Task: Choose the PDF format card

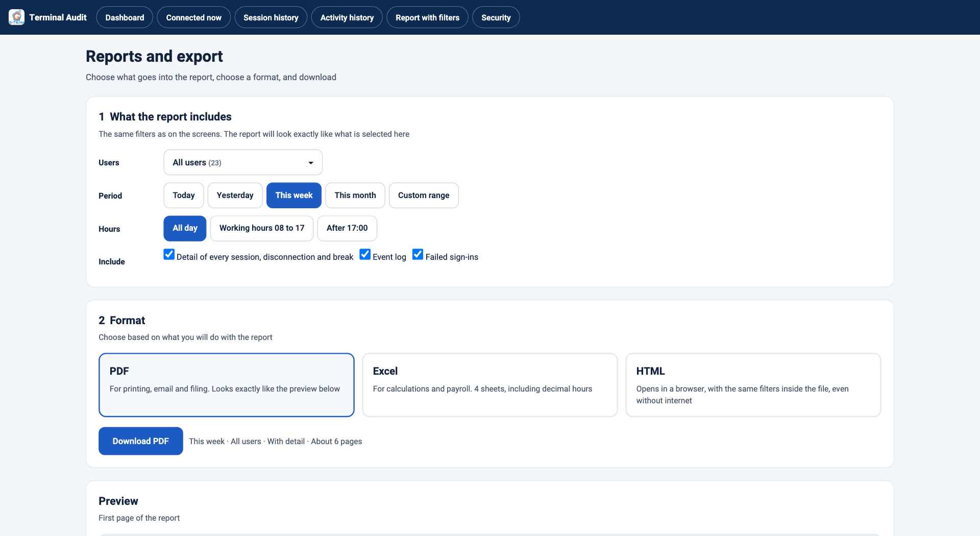Action: point(227,385)
